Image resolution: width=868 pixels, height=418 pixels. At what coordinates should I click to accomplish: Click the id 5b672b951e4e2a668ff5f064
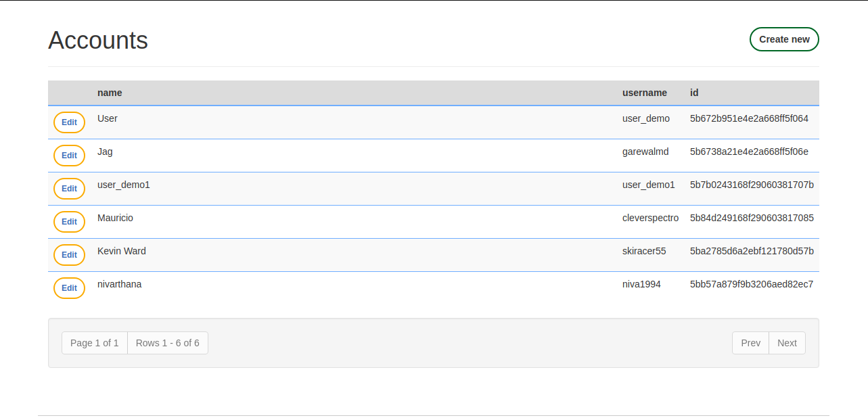pyautogui.click(x=749, y=118)
